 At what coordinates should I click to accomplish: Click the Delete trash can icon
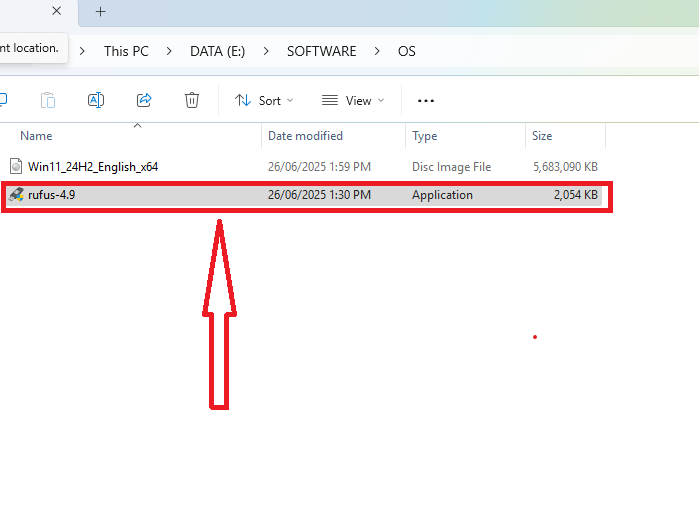pyautogui.click(x=192, y=100)
